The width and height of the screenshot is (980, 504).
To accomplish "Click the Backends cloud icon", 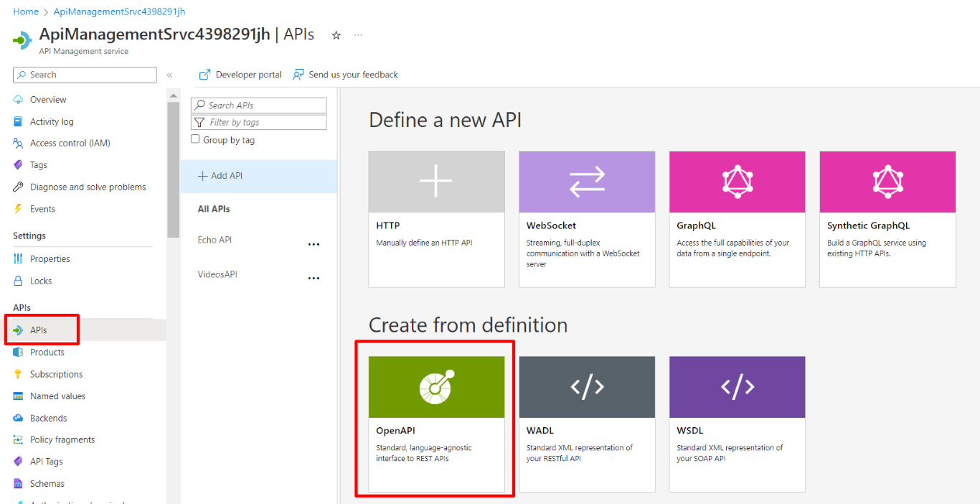I will tap(18, 418).
